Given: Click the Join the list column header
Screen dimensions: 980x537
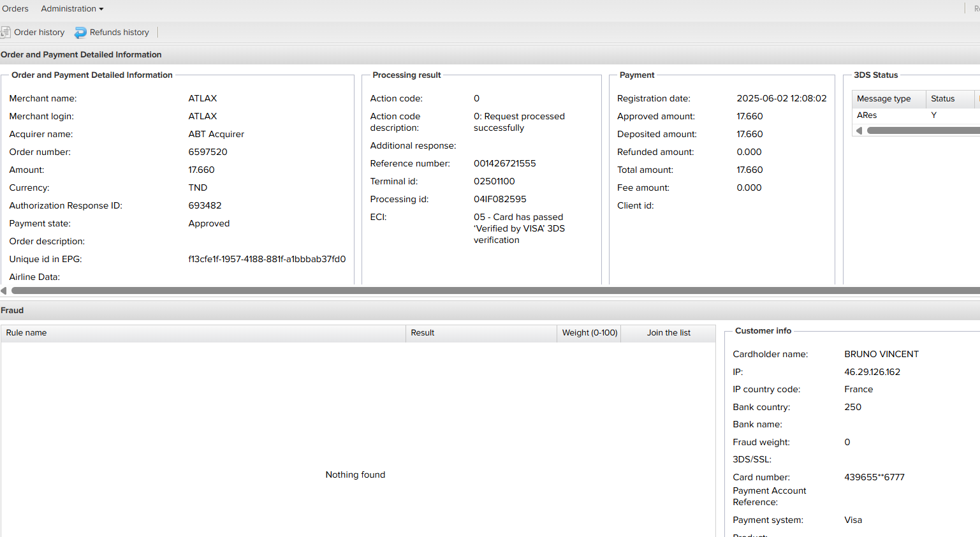Looking at the screenshot, I should pos(668,333).
